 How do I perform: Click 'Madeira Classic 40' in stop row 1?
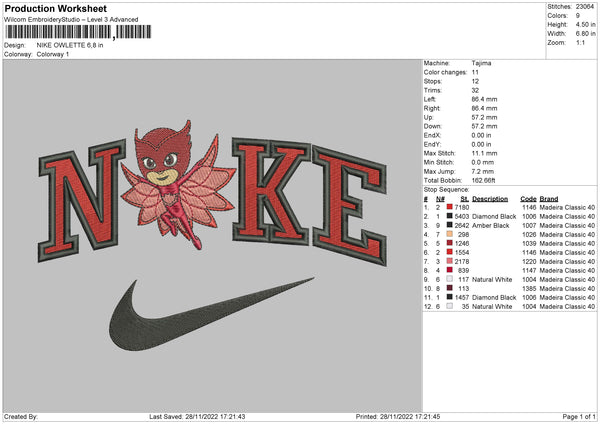click(x=567, y=207)
